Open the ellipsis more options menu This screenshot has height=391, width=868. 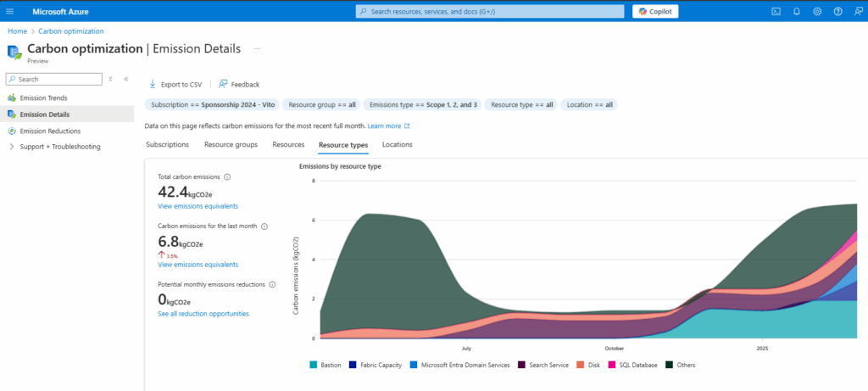[x=257, y=48]
